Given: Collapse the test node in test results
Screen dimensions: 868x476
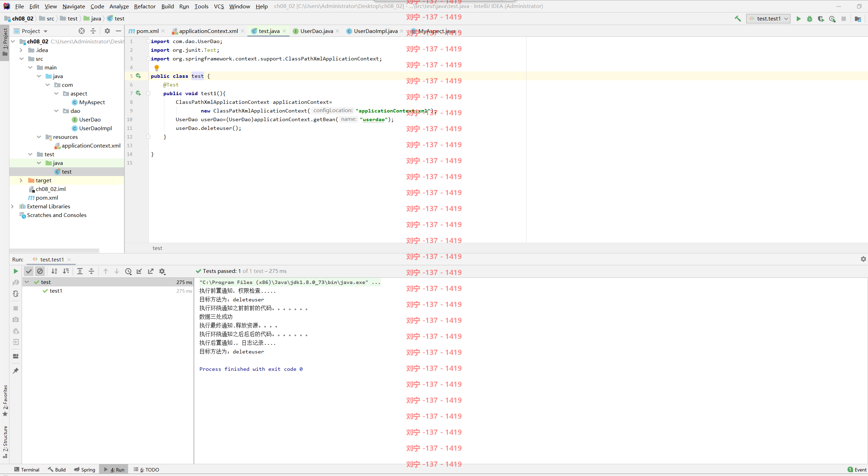Looking at the screenshot, I should 27,282.
